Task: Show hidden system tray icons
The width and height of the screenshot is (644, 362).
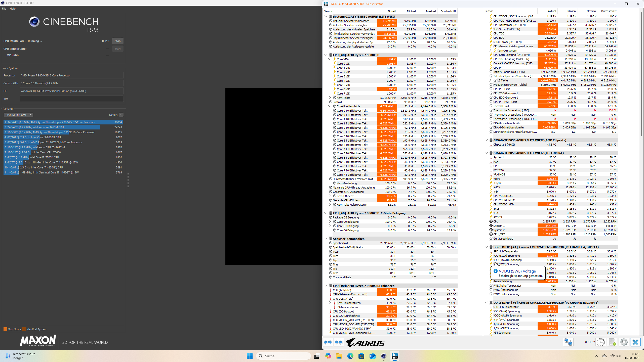Action: pyautogui.click(x=596, y=356)
